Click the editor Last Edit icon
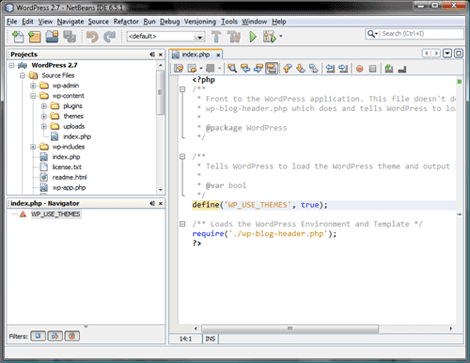The height and width of the screenshot is (363, 470). pos(179,69)
